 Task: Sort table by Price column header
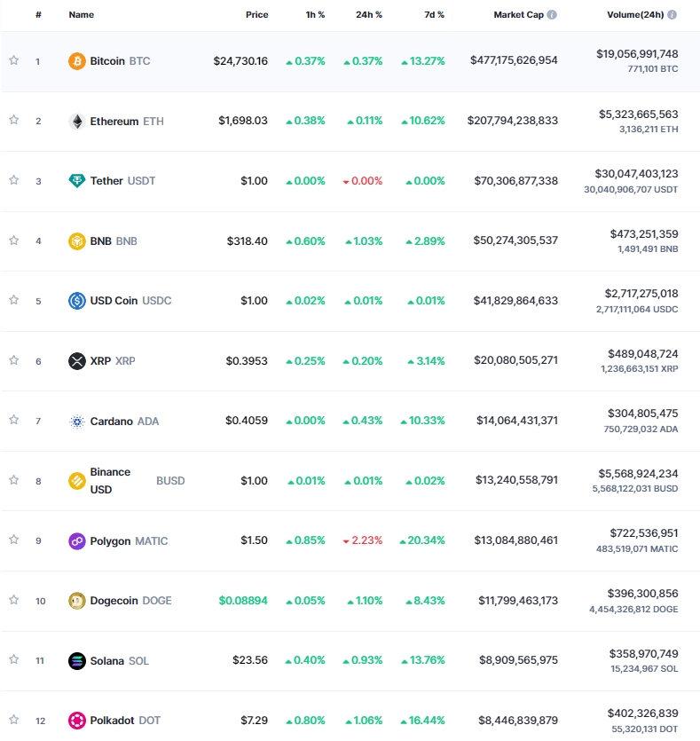(257, 15)
